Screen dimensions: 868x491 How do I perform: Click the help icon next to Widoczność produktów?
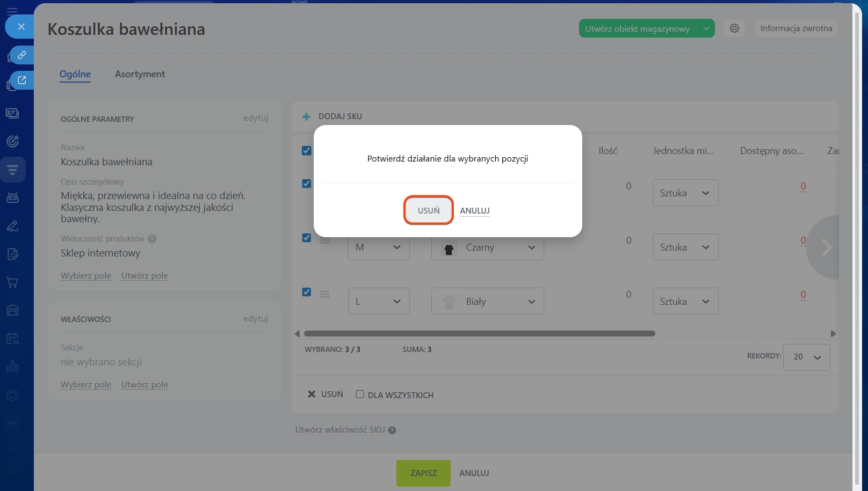coord(152,239)
